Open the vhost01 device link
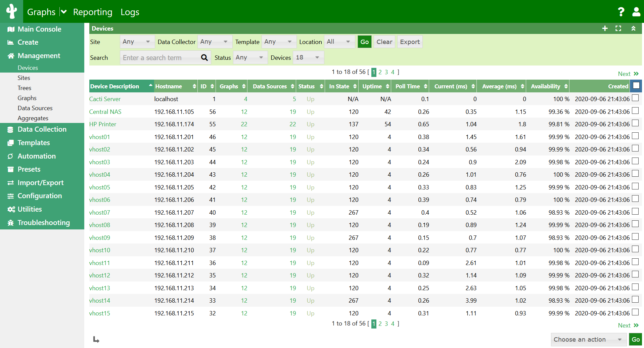The image size is (644, 348). tap(99, 137)
